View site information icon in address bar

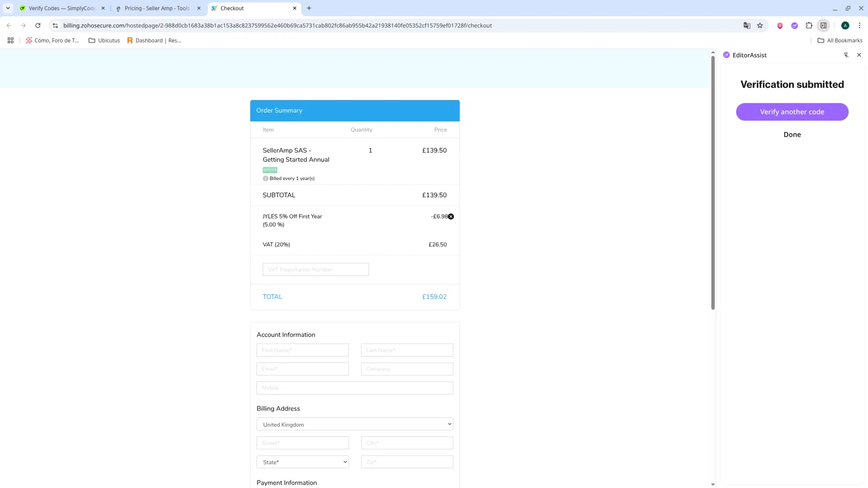(x=55, y=25)
